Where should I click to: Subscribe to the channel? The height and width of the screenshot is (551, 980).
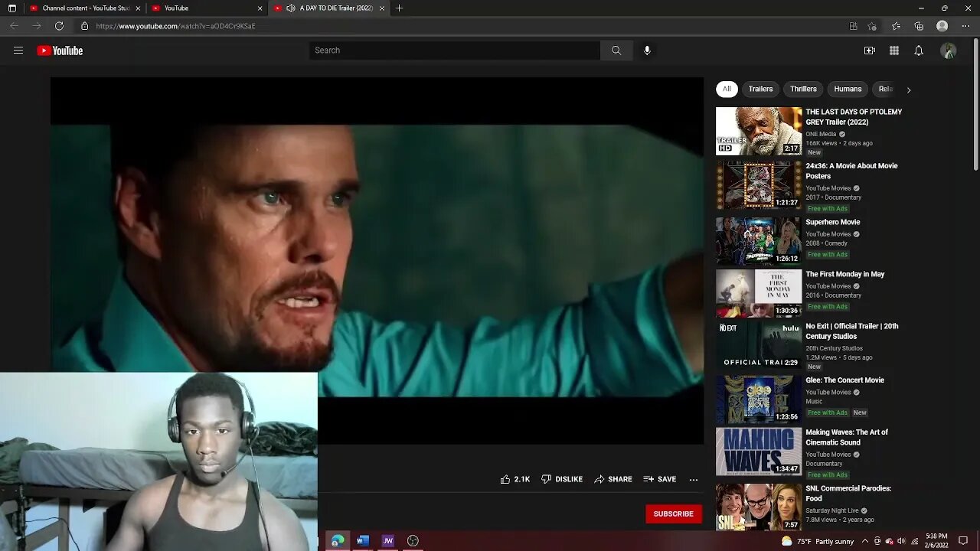[x=674, y=514]
